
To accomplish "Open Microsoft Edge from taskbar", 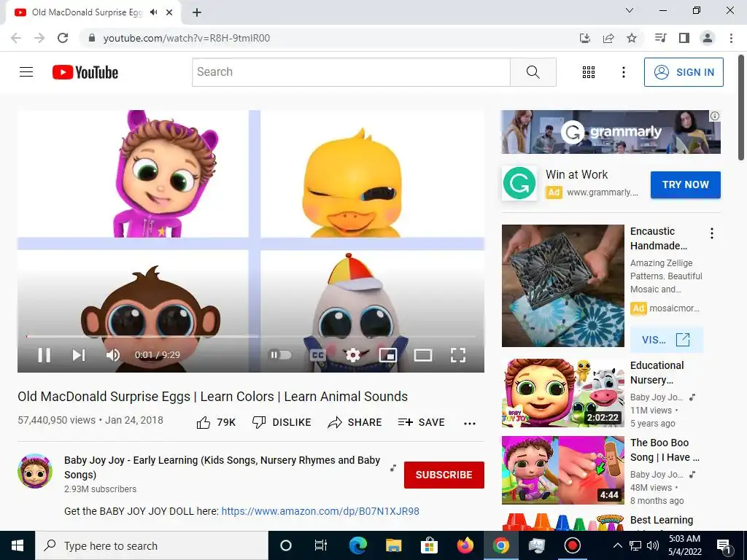I will point(358,545).
